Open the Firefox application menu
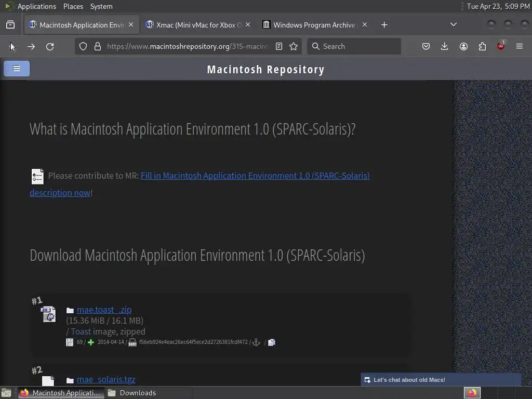This screenshot has width=532, height=399. click(520, 46)
